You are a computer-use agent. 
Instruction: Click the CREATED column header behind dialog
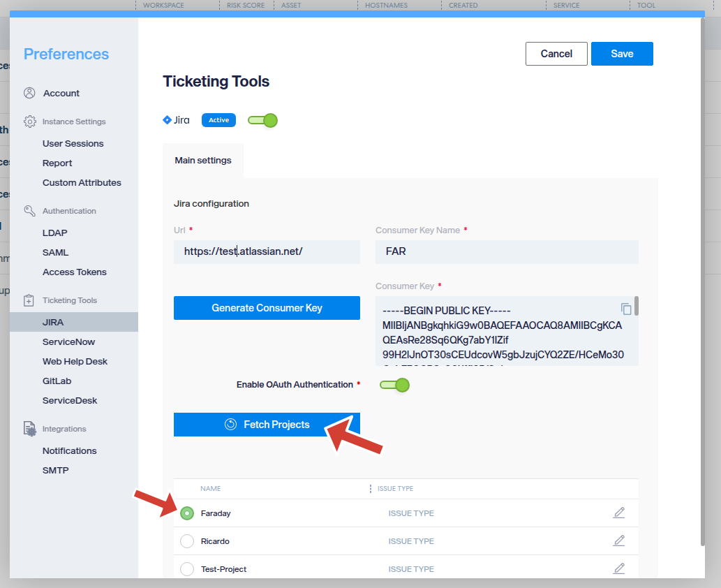[463, 5]
